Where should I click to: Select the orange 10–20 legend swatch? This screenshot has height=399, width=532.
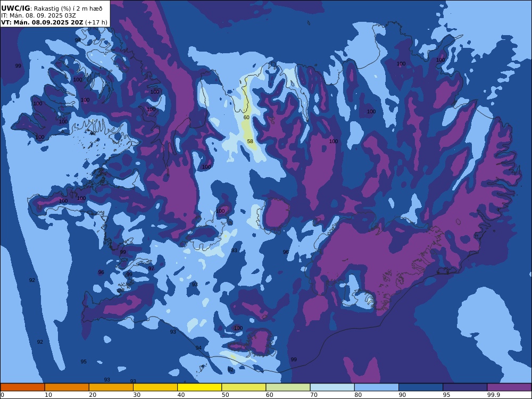pyautogui.click(x=67, y=387)
